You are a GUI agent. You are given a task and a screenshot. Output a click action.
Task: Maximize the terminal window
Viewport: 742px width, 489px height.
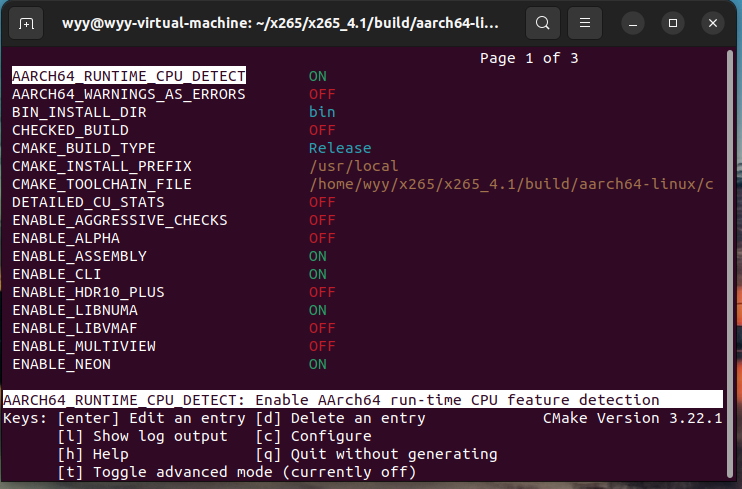(x=672, y=22)
